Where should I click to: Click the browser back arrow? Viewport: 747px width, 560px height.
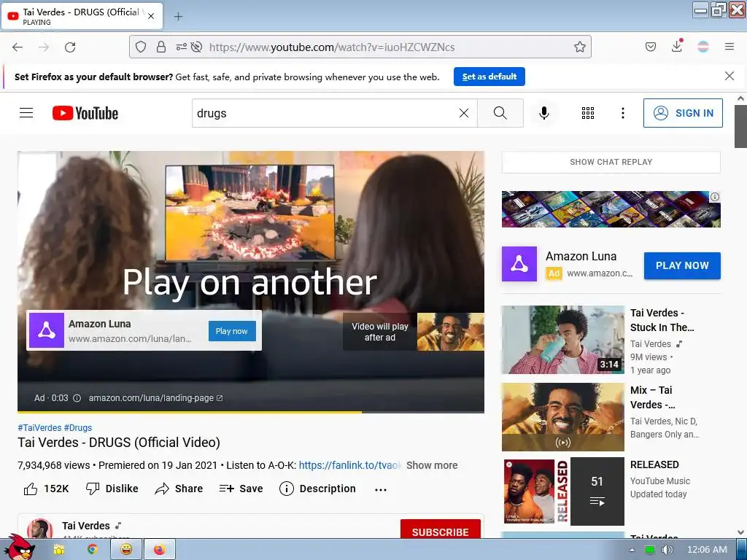click(18, 47)
